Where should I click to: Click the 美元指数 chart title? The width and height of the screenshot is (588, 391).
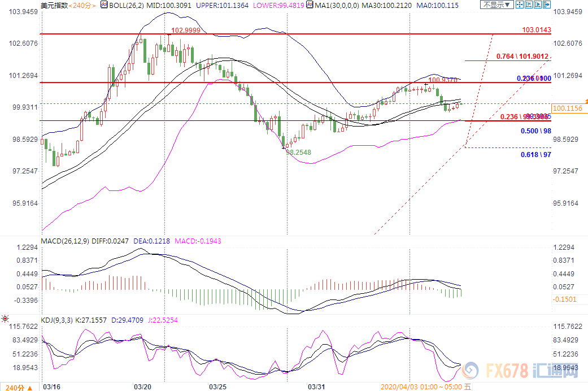[54, 5]
